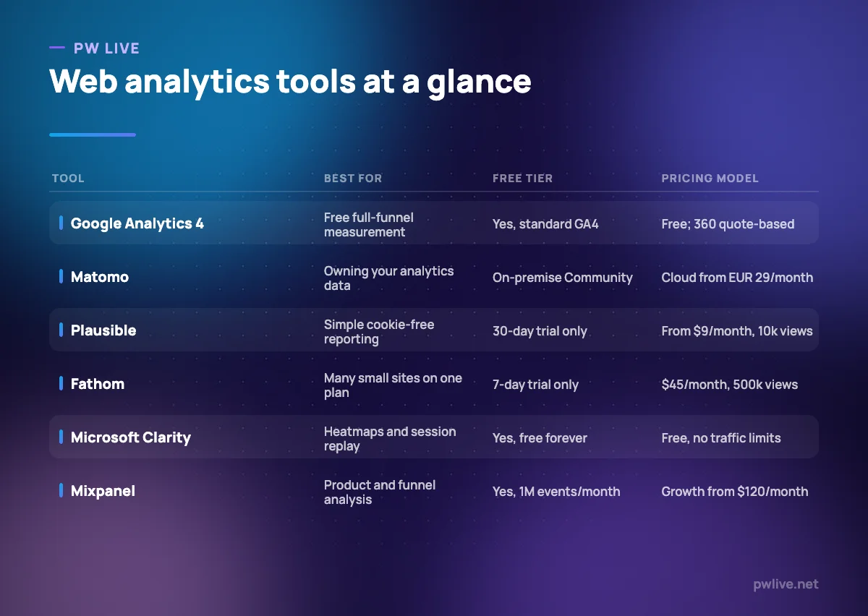The width and height of the screenshot is (868, 616).
Task: Click the BEST FOR column header
Action: 353,178
